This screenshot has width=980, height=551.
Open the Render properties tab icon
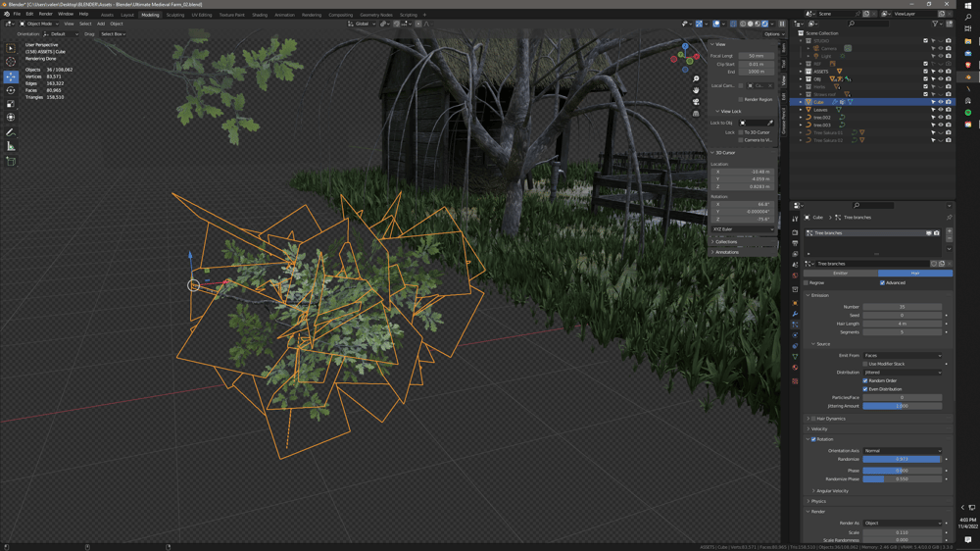point(795,232)
